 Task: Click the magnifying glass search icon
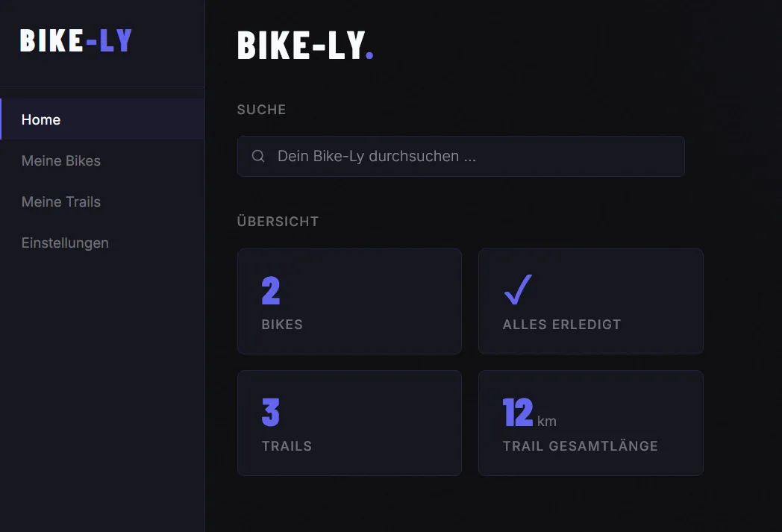pyautogui.click(x=257, y=156)
